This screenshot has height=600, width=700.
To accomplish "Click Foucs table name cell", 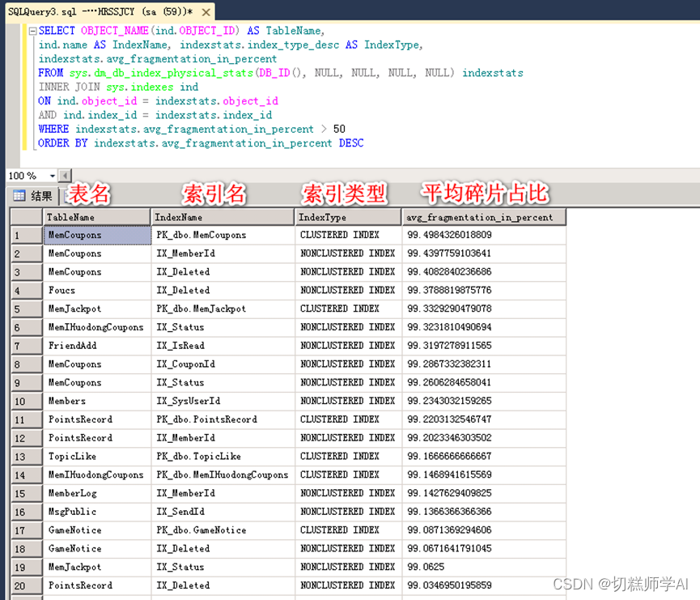I will 97,291.
